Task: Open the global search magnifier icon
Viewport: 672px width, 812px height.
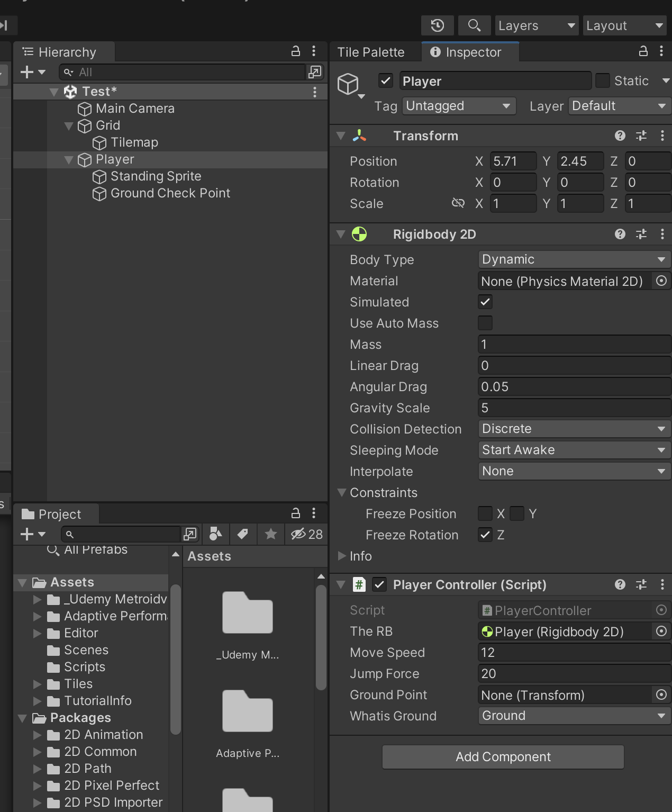Action: (474, 25)
